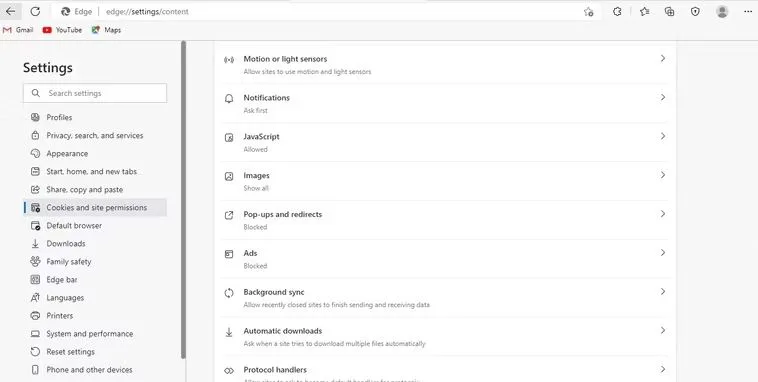Open Default browser settings section
The image size is (758, 382).
pos(95,225)
